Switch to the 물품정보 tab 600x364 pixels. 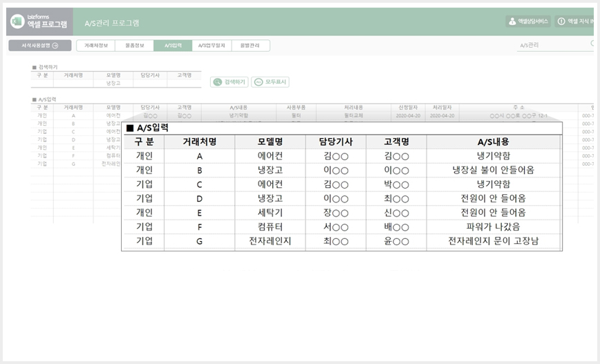[x=134, y=46]
